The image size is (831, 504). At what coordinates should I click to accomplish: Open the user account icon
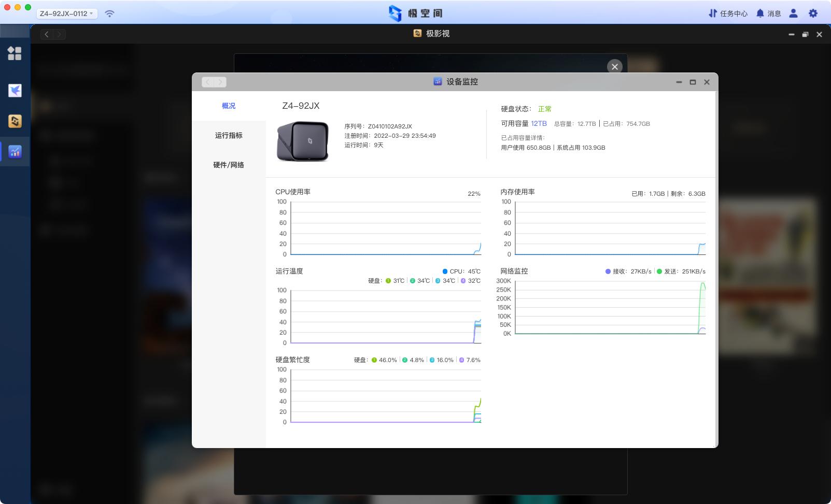coord(793,13)
